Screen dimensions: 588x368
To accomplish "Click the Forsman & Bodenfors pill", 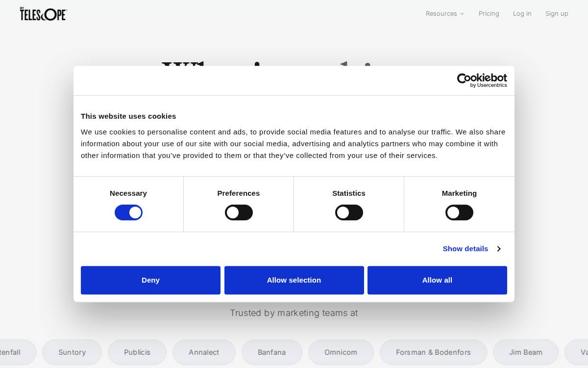I will click(433, 352).
